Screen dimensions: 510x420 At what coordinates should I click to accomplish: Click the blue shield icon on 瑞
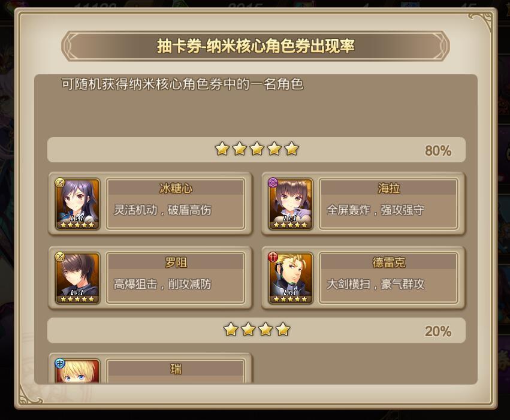(60, 363)
